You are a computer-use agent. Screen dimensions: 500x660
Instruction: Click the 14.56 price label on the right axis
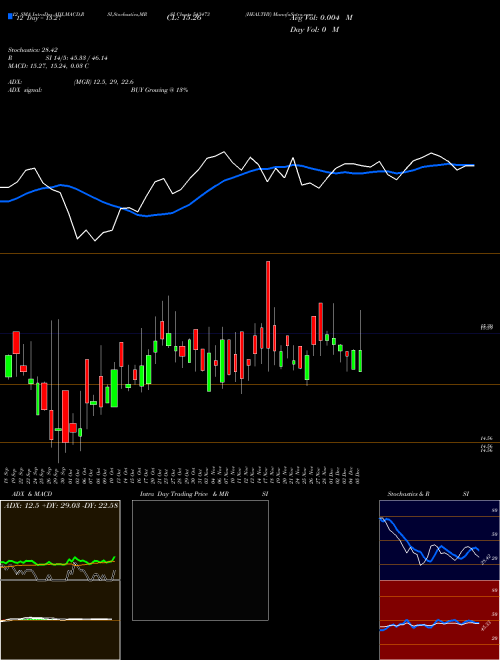487,439
